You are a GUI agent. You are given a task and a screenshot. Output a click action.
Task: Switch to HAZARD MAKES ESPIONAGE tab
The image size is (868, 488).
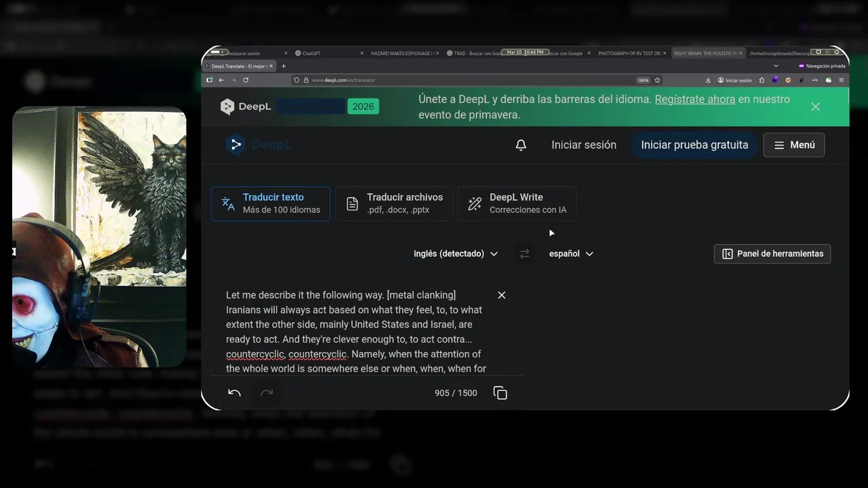point(406,53)
